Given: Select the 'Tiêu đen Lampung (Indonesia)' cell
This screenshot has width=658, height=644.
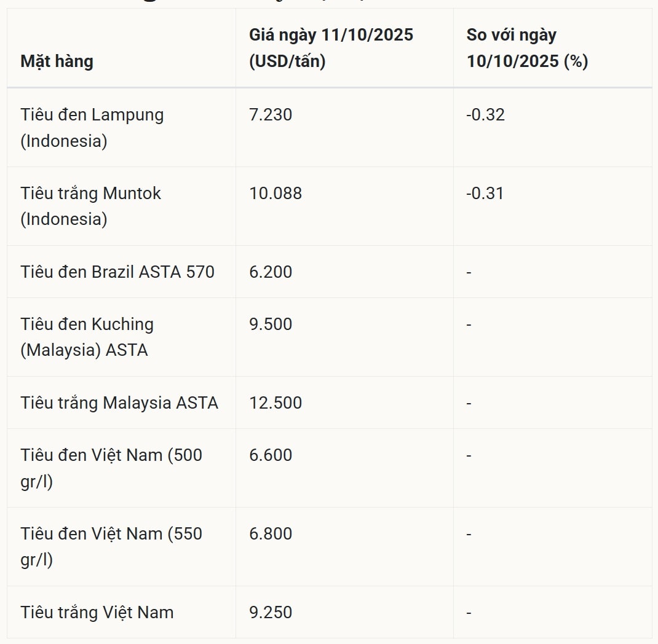Looking at the screenshot, I should pos(92,128).
